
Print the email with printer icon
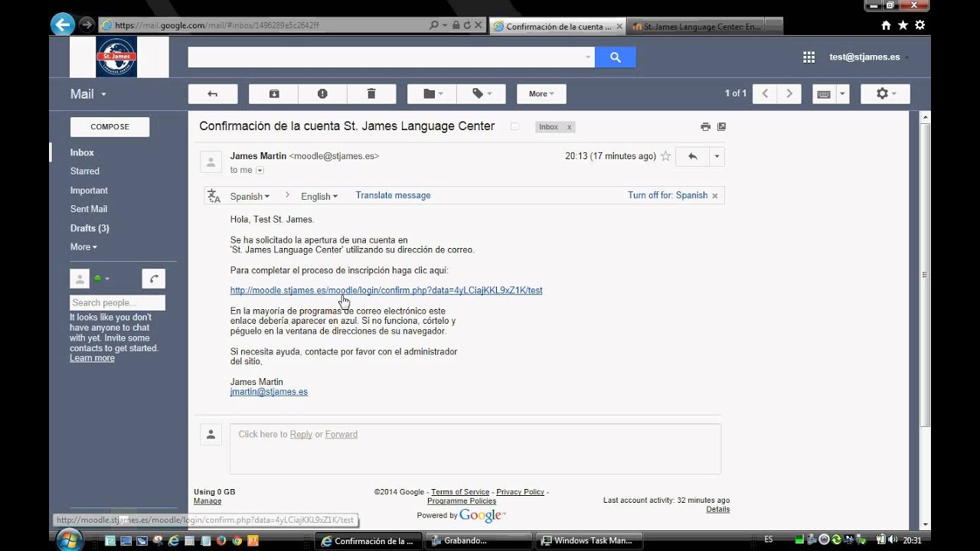click(x=705, y=127)
